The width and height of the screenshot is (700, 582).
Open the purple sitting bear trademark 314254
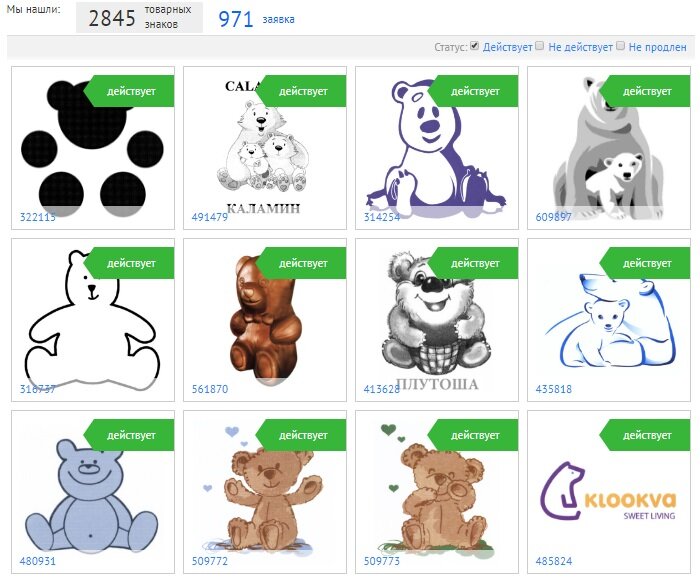[437, 148]
